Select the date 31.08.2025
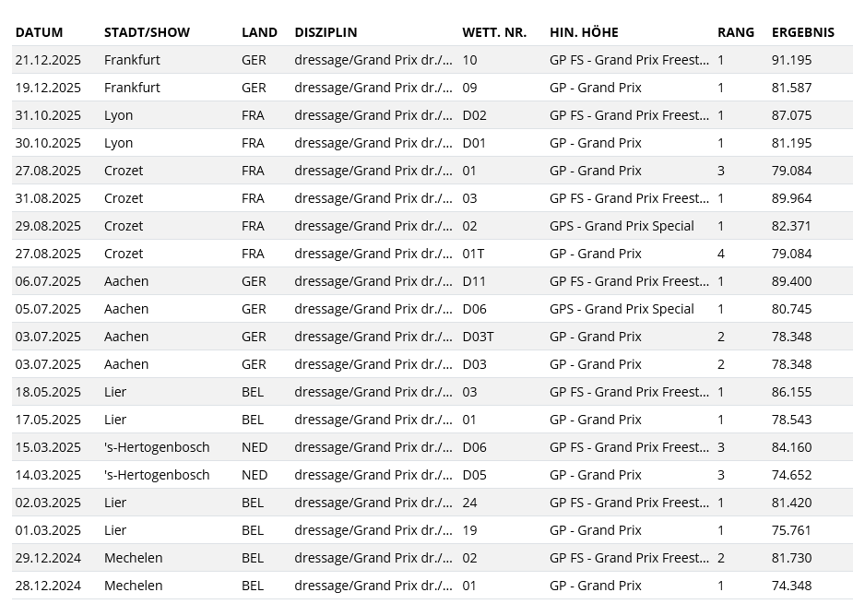 tap(48, 198)
